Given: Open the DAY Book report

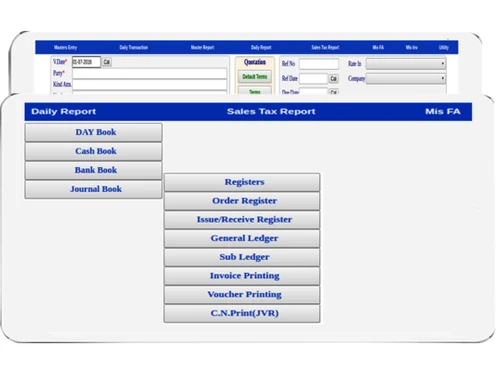Looking at the screenshot, I should coord(94,132).
